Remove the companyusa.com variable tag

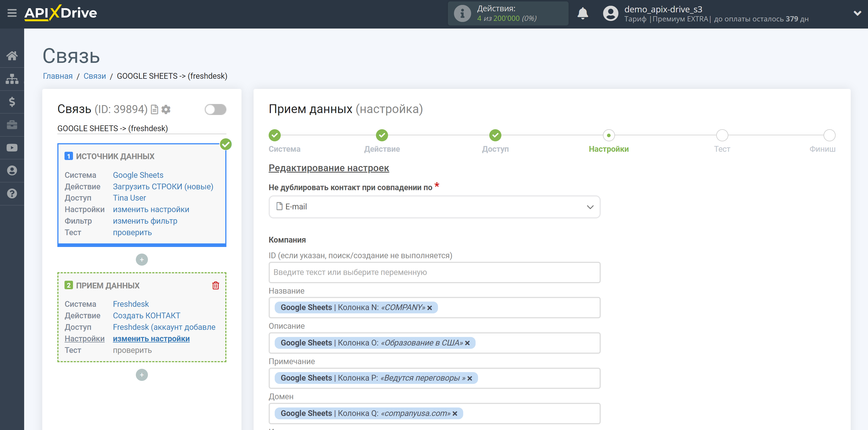coord(455,414)
